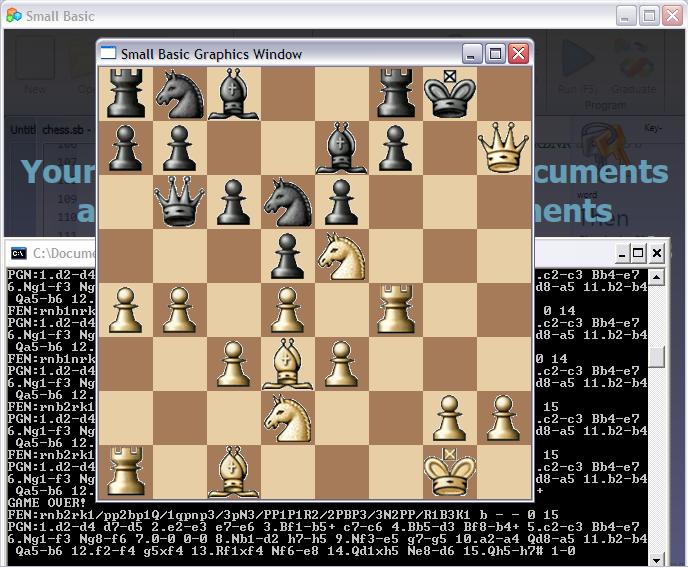The image size is (688, 568).
Task: Click the white pawn on b4
Action: click(180, 310)
